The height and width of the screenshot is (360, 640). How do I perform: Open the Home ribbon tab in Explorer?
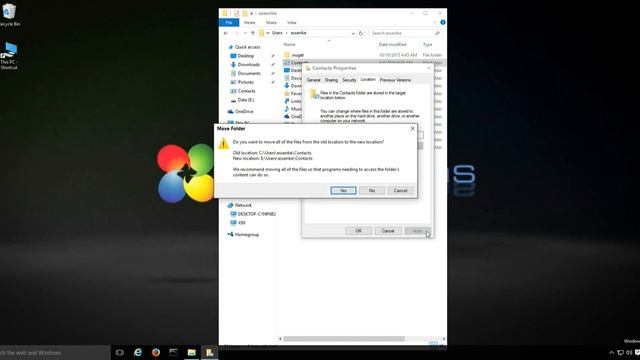pyautogui.click(x=249, y=22)
